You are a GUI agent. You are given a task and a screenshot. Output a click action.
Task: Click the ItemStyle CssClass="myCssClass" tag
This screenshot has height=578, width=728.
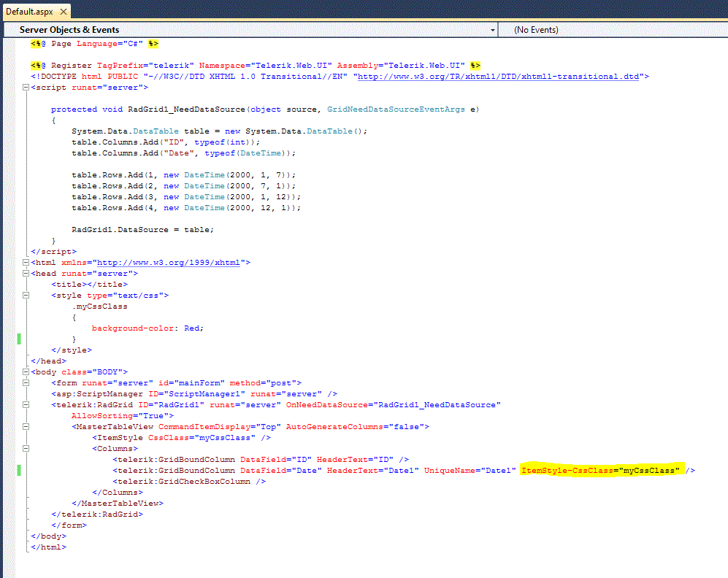pos(181,437)
